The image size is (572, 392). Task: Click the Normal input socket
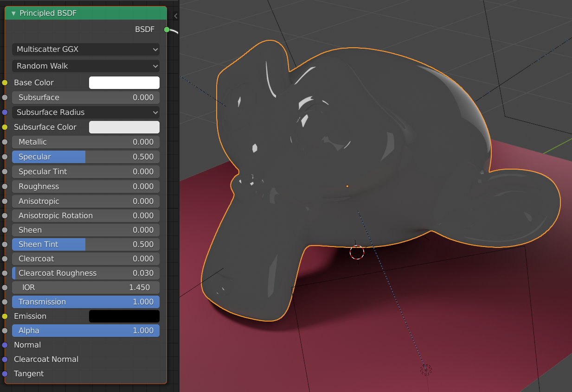tap(5, 345)
